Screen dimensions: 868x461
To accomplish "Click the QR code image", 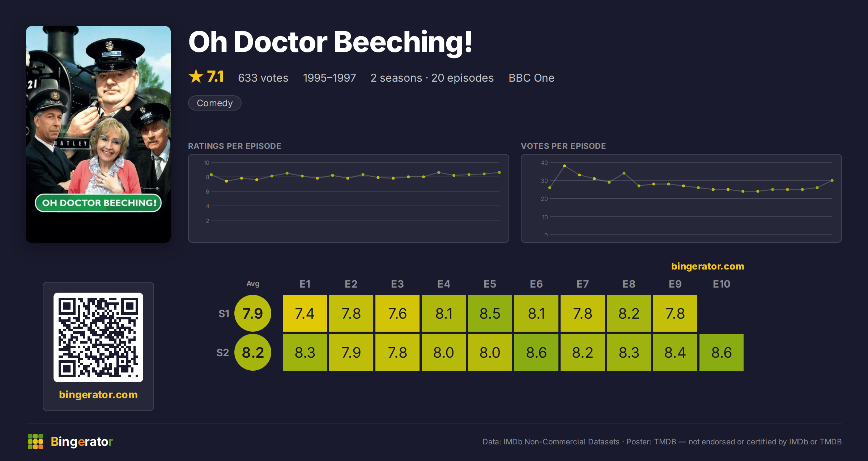I will point(98,337).
